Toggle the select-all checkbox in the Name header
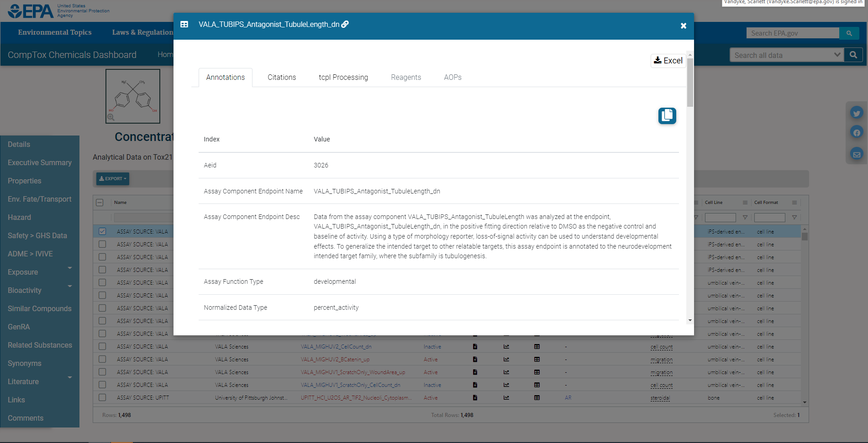The width and height of the screenshot is (868, 443). click(x=99, y=202)
